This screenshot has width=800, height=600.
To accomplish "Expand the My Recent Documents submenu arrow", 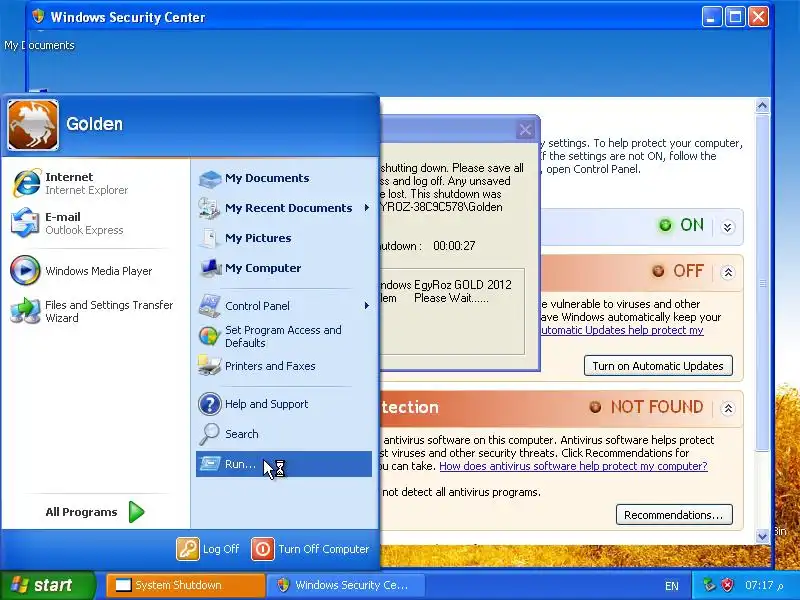I will point(366,208).
